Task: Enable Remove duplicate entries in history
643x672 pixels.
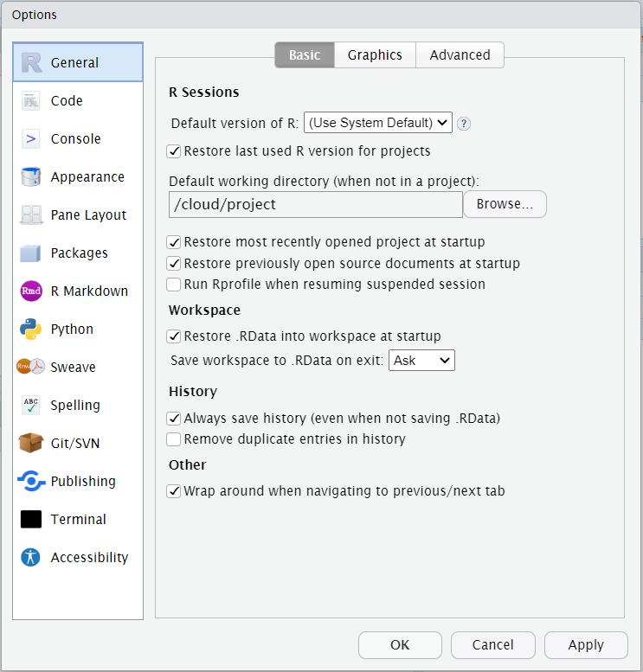Action: [x=174, y=439]
